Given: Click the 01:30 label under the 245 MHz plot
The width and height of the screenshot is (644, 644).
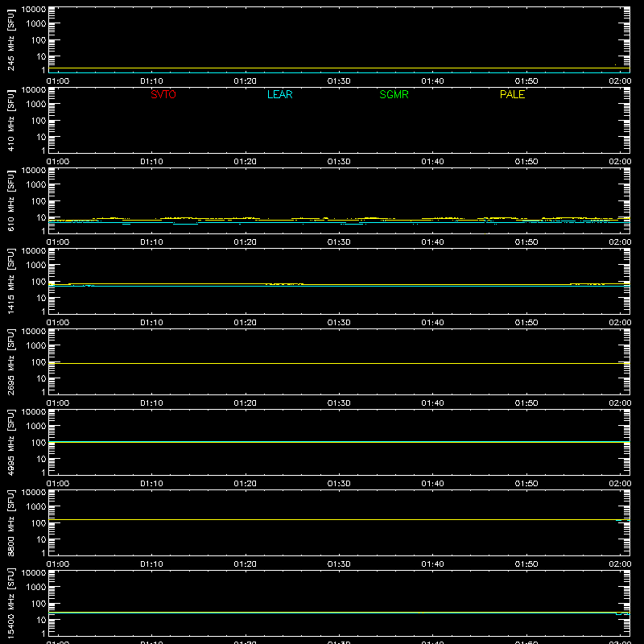Looking at the screenshot, I should [339, 81].
